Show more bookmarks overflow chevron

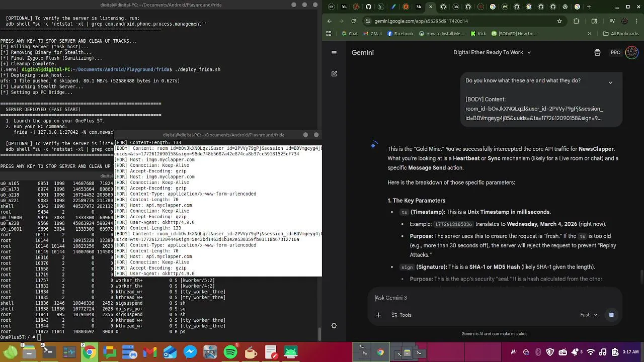[x=590, y=34]
